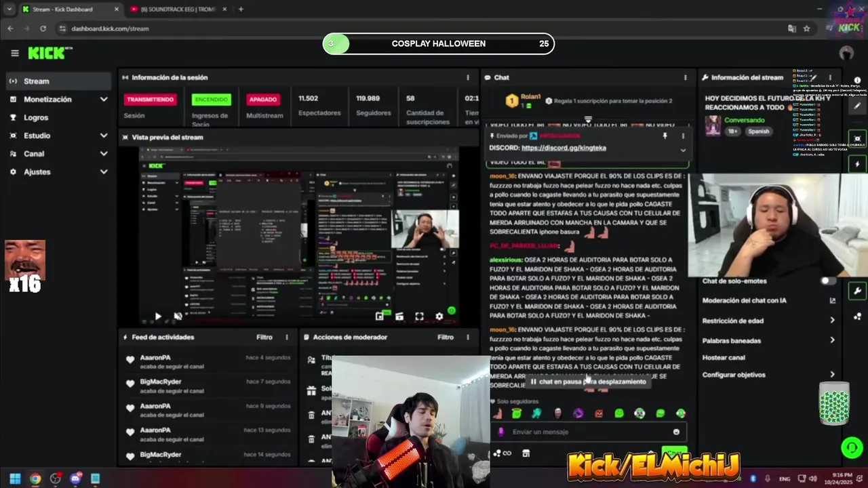Open the shop icon below chat input
The width and height of the screenshot is (868, 488).
pos(526,453)
